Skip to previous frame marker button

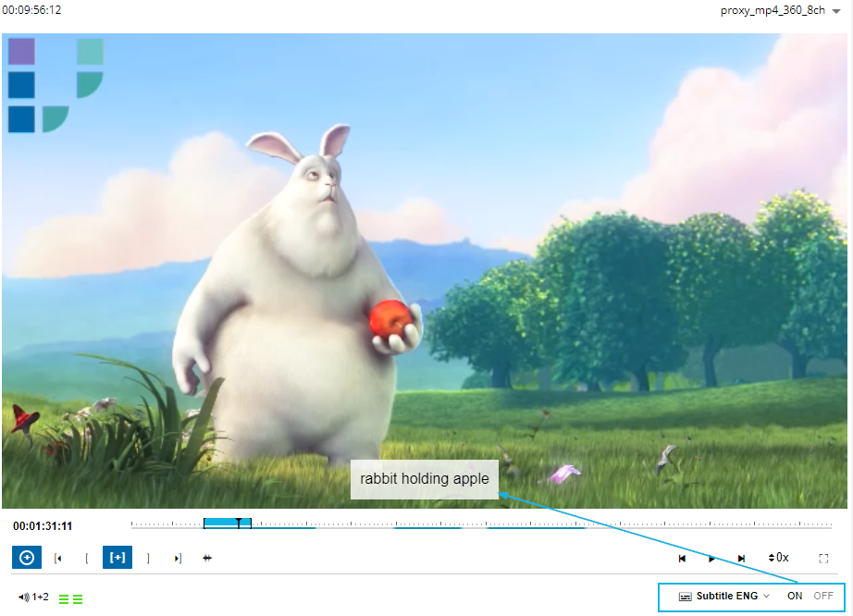(682, 559)
